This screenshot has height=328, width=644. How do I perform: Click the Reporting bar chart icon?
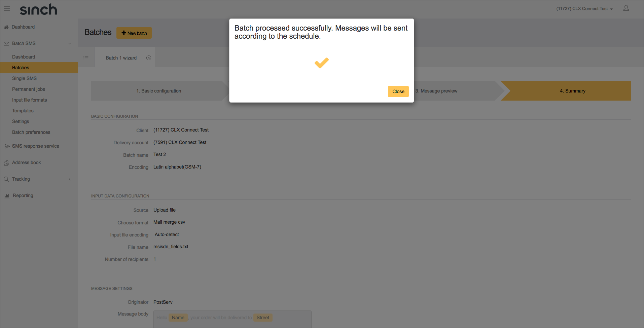coord(7,195)
